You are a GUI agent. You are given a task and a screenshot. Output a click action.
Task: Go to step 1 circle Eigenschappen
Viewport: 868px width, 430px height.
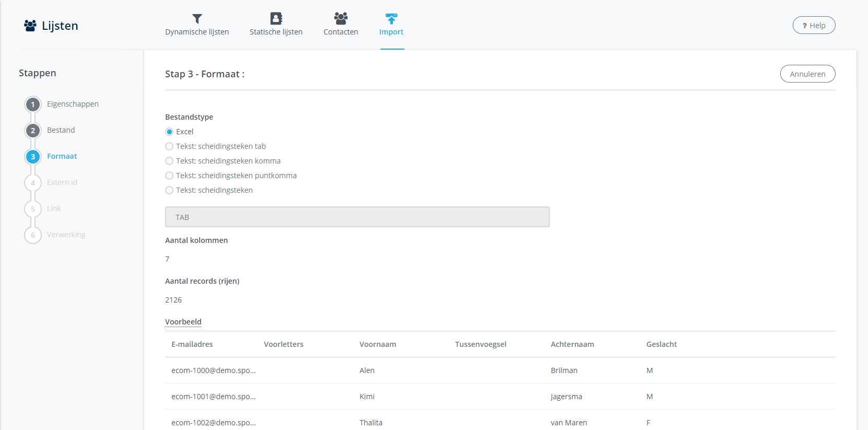[x=33, y=104]
